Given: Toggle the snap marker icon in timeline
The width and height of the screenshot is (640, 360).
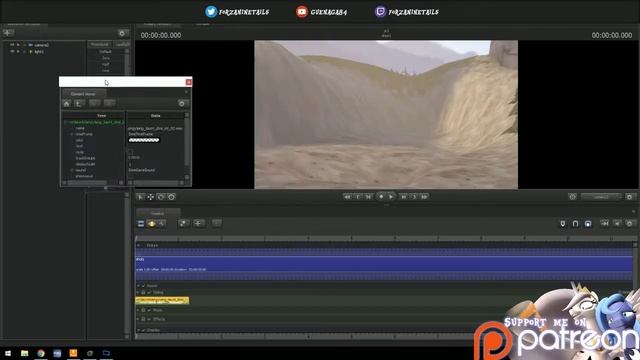Looking at the screenshot, I should (563, 224).
